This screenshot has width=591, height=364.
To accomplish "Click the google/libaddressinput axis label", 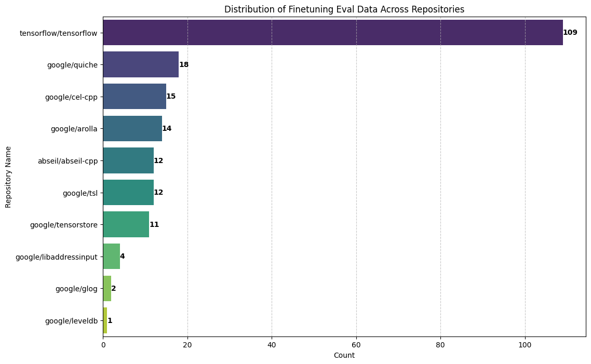I will [x=57, y=257].
